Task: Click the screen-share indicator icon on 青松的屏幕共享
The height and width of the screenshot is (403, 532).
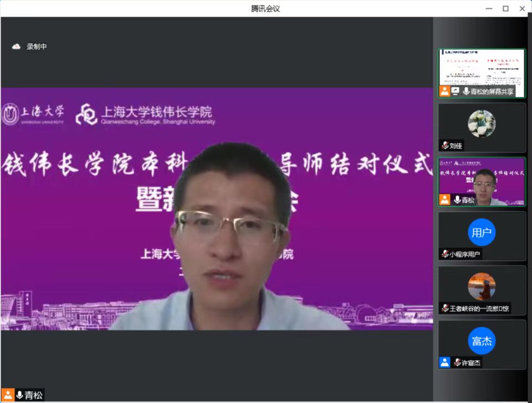Action: click(456, 91)
